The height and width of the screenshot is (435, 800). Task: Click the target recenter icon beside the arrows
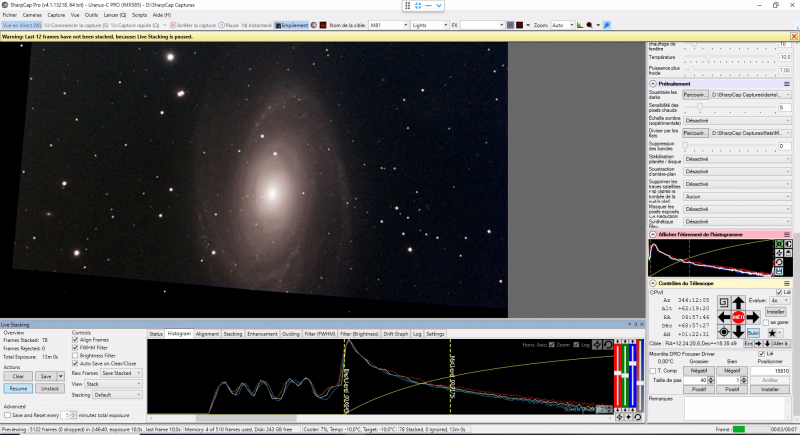(723, 332)
